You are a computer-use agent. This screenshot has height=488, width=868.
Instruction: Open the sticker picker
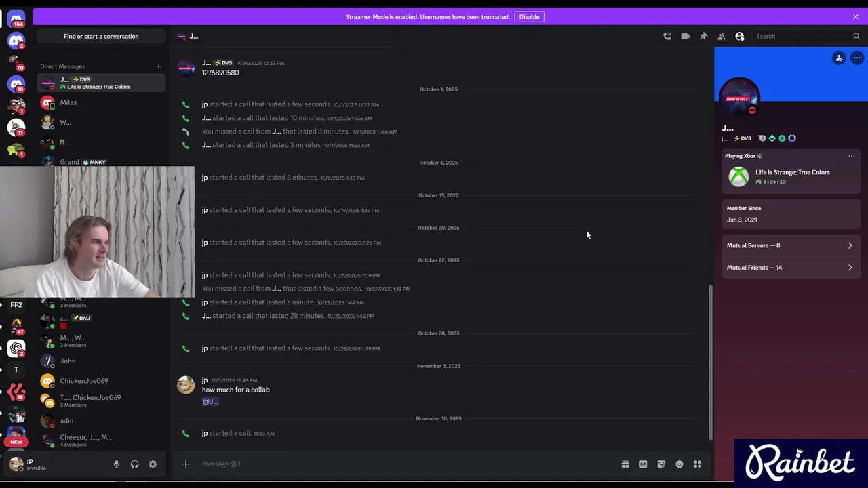pyautogui.click(x=661, y=464)
